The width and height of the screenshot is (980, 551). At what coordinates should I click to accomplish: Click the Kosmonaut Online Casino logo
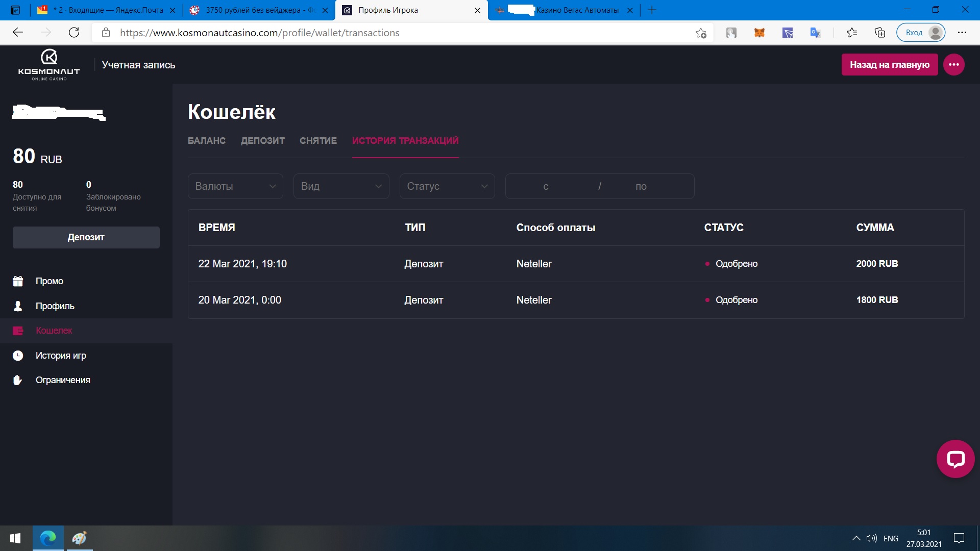49,65
